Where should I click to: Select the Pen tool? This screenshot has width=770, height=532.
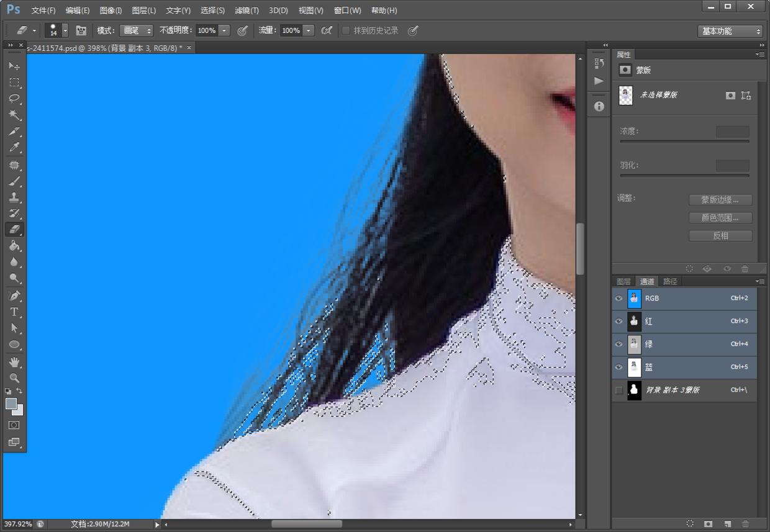coord(14,295)
